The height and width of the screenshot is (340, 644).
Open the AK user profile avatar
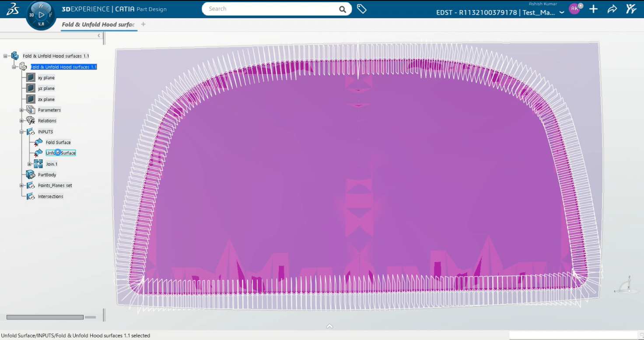pyautogui.click(x=574, y=9)
